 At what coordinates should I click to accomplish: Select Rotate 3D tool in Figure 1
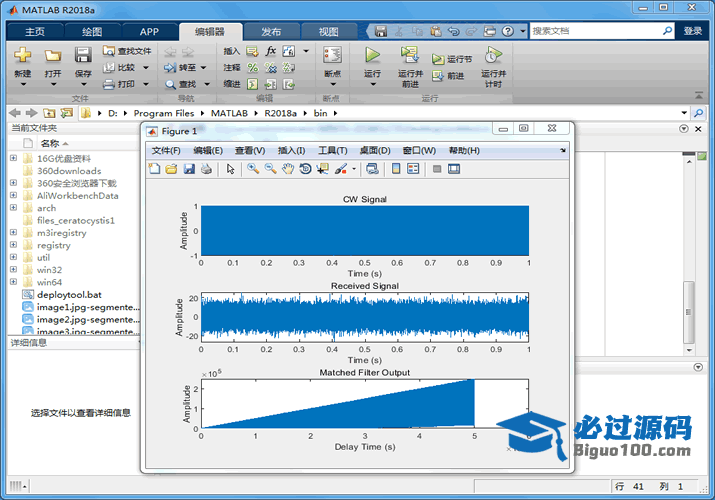click(305, 169)
